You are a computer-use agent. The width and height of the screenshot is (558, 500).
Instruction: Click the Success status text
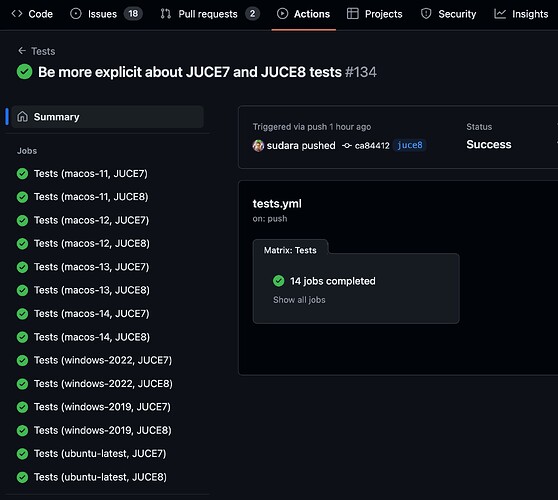[x=489, y=144]
